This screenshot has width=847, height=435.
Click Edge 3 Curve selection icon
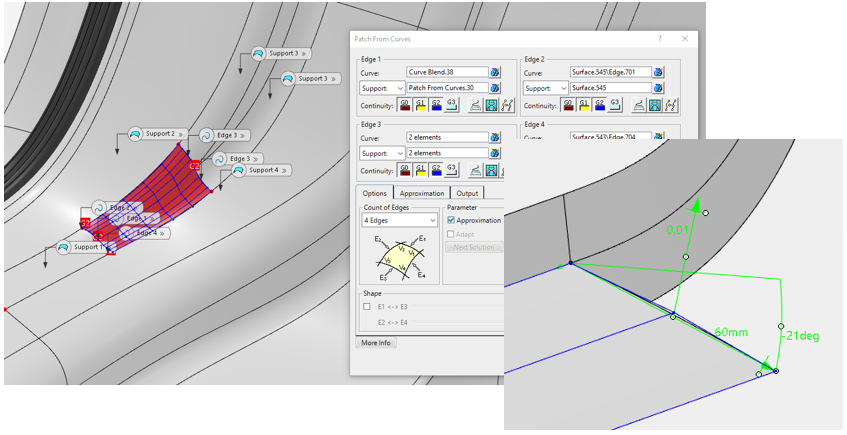click(494, 137)
